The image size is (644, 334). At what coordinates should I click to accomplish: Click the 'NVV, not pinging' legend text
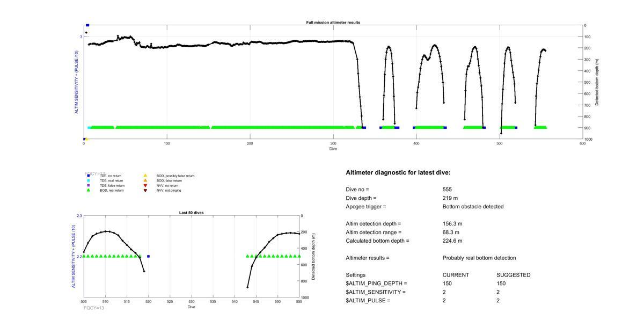pyautogui.click(x=169, y=190)
